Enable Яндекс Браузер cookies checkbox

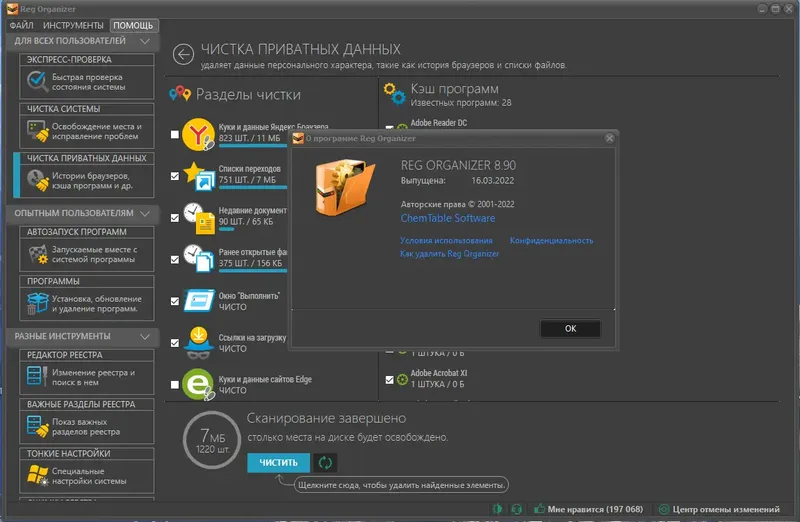[x=174, y=134]
